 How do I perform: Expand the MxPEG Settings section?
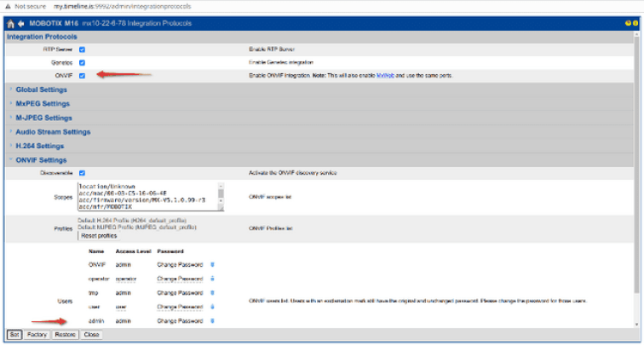43,104
